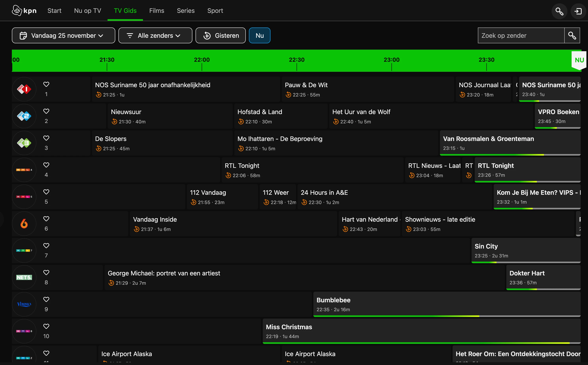Open the Vandaag 25 november date dropdown
588x365 pixels.
(x=63, y=35)
